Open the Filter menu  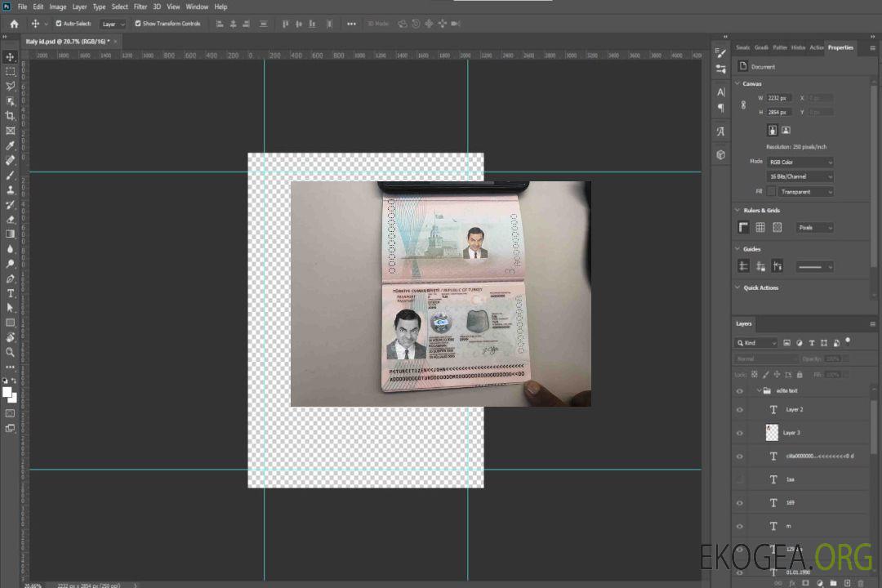[140, 7]
